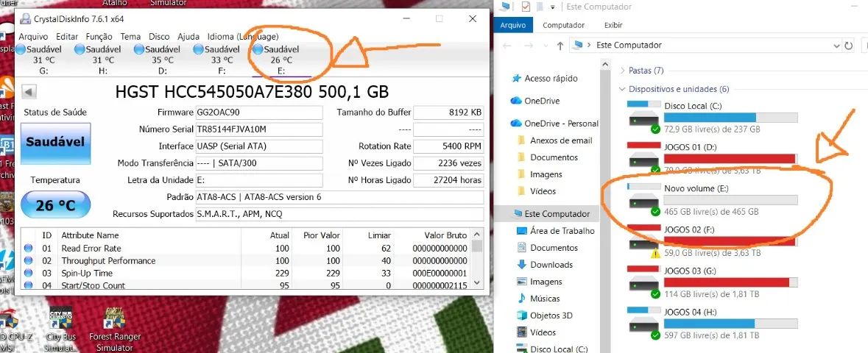Click the Rotation Rate value 5400 RPM
The height and width of the screenshot is (353, 868).
click(448, 146)
